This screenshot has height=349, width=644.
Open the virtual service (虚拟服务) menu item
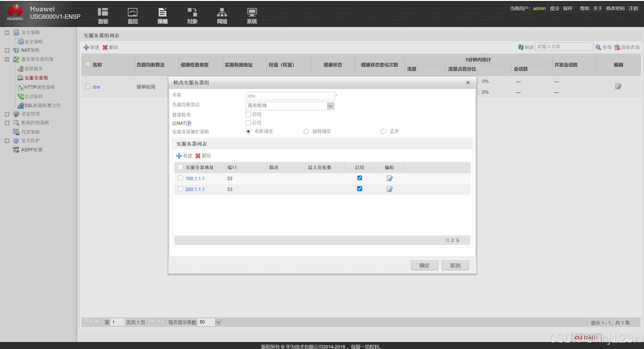(34, 69)
